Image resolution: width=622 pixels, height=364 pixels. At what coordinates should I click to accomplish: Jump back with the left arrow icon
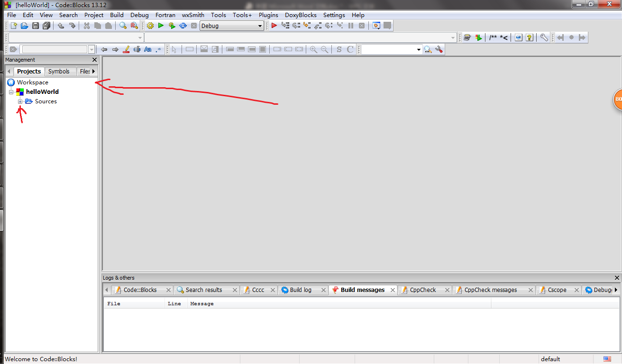point(104,49)
